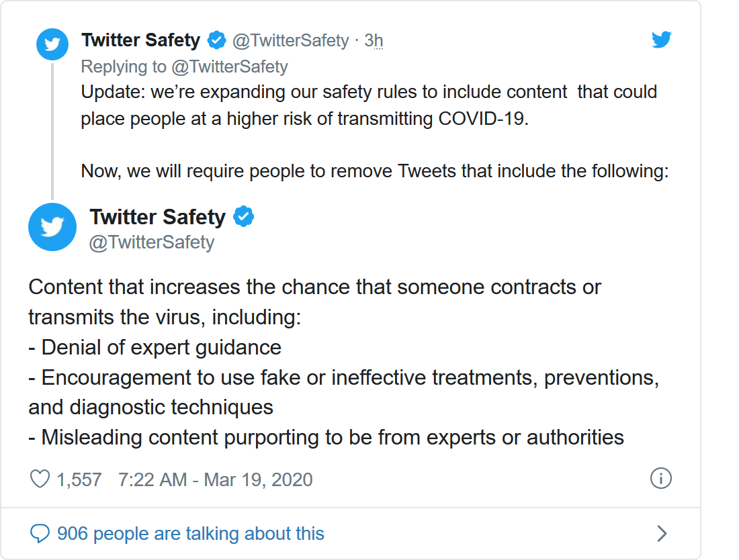Click the @TwitterSafety handle next to the 3h timestamp
The image size is (739, 560).
click(290, 41)
